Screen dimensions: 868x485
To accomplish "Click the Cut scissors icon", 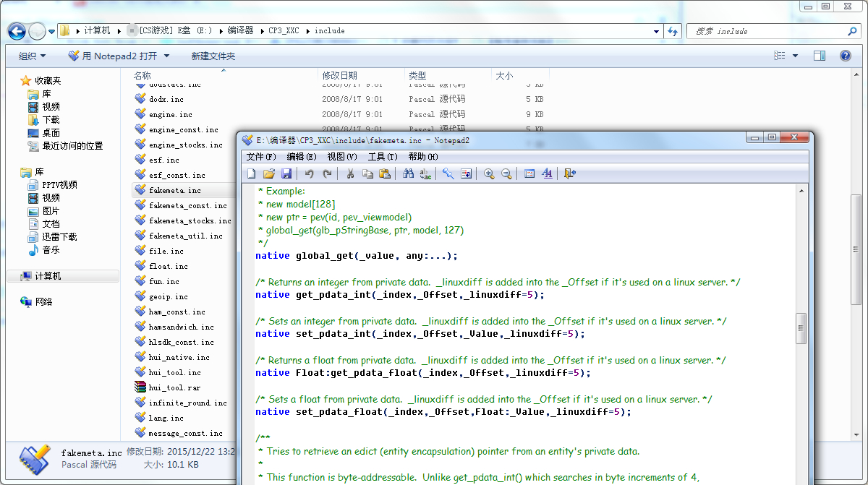I will [350, 173].
